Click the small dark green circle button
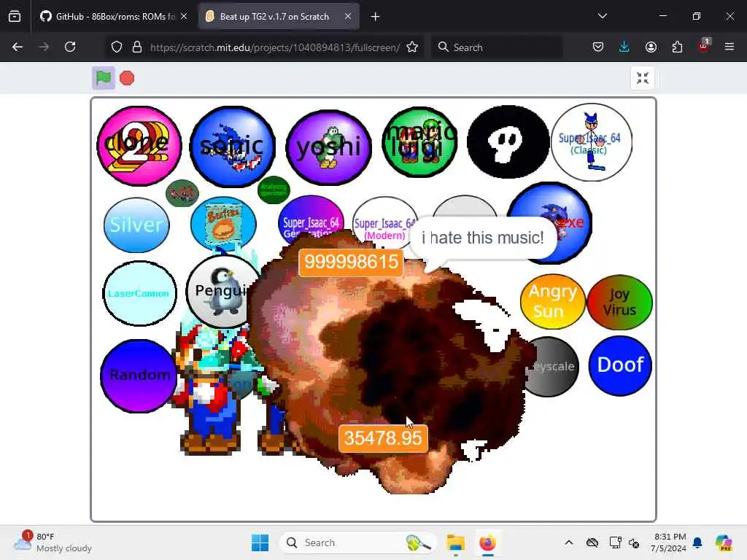 pyautogui.click(x=274, y=190)
